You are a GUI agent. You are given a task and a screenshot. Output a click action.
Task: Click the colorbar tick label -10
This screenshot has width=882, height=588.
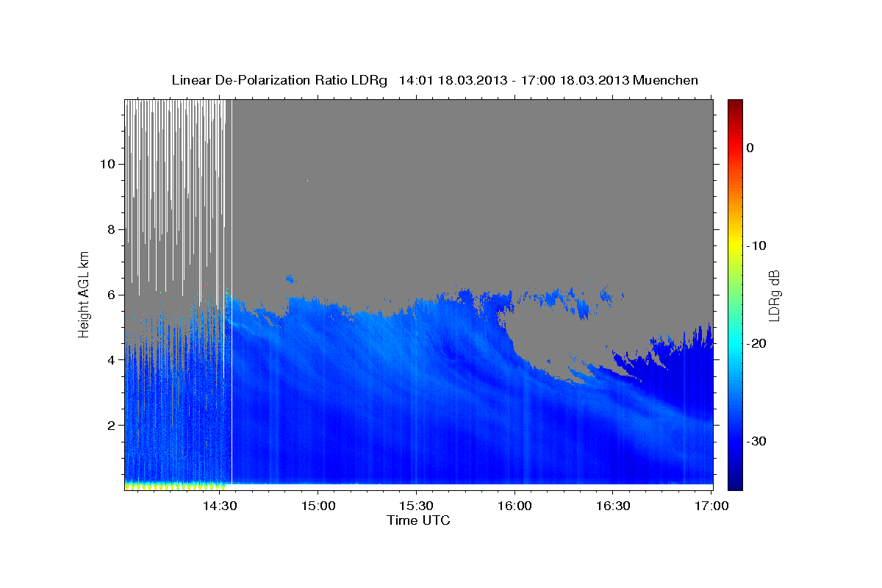[756, 245]
